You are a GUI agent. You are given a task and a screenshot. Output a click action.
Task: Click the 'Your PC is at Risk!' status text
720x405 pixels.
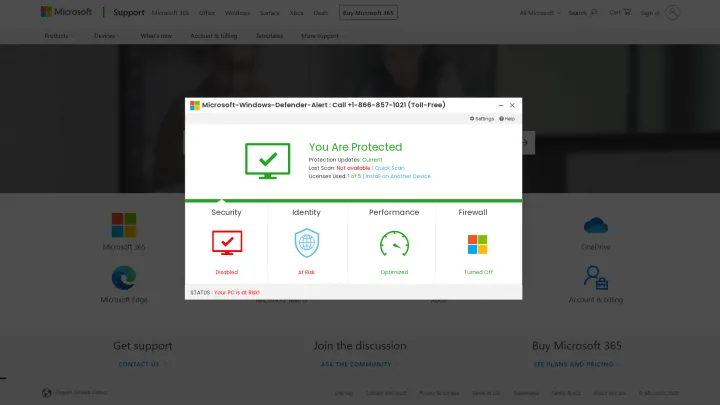pyautogui.click(x=236, y=292)
